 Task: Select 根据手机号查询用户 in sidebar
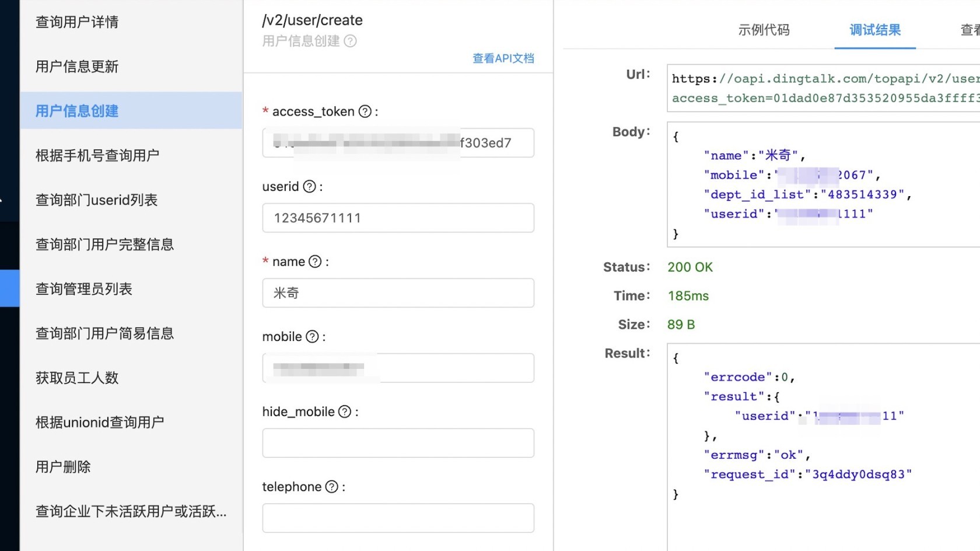tap(97, 155)
